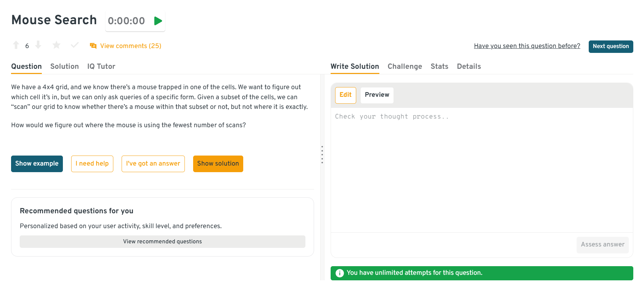Upvote the question with the up arrow

pyautogui.click(x=16, y=45)
